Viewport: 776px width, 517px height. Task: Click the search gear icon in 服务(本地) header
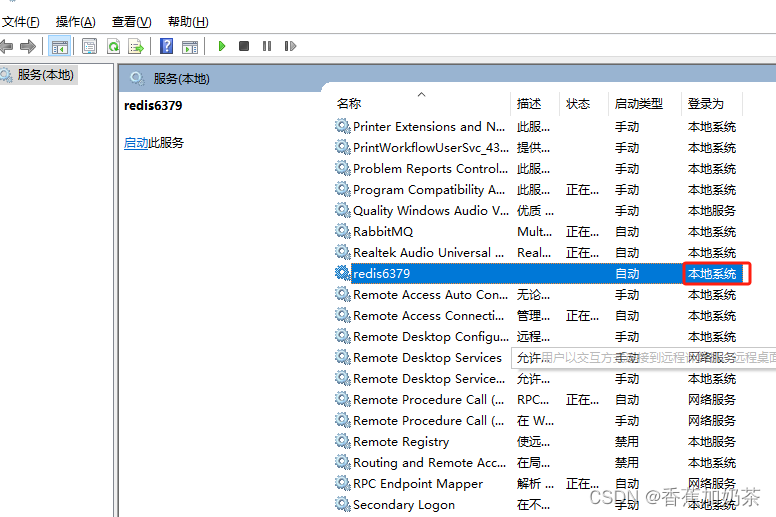pyautogui.click(x=137, y=78)
